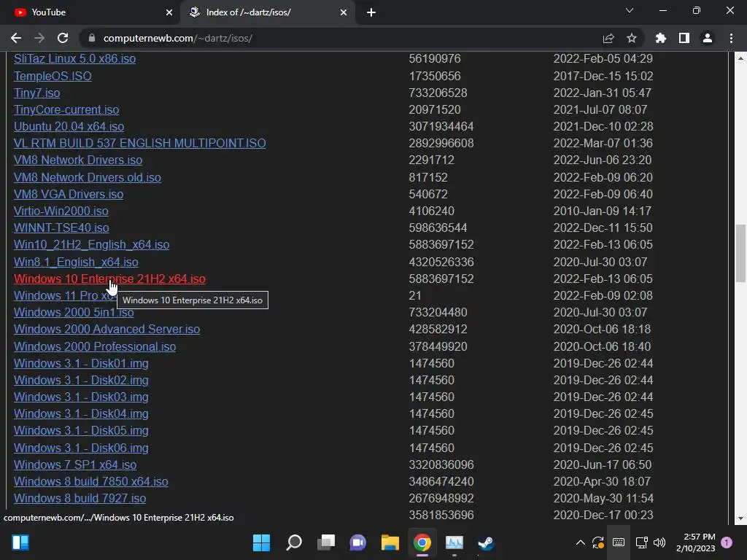This screenshot has height=560, width=747.
Task: Toggle the Chrome side panel icon
Action: point(684,38)
